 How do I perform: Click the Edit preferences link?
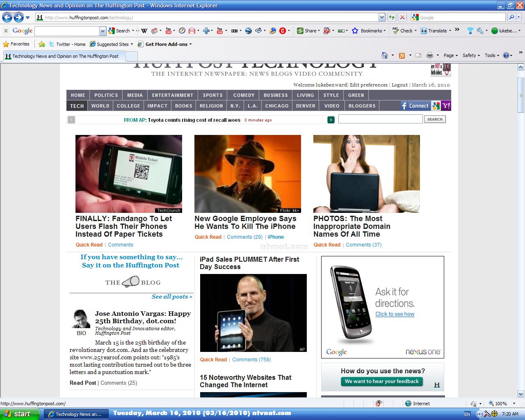pyautogui.click(x=369, y=85)
